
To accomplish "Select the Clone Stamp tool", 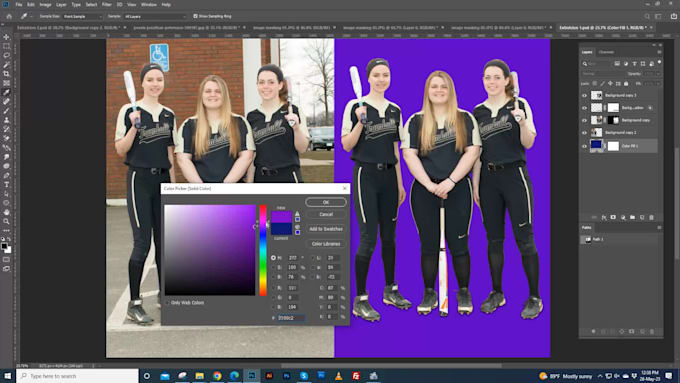I will (6, 120).
